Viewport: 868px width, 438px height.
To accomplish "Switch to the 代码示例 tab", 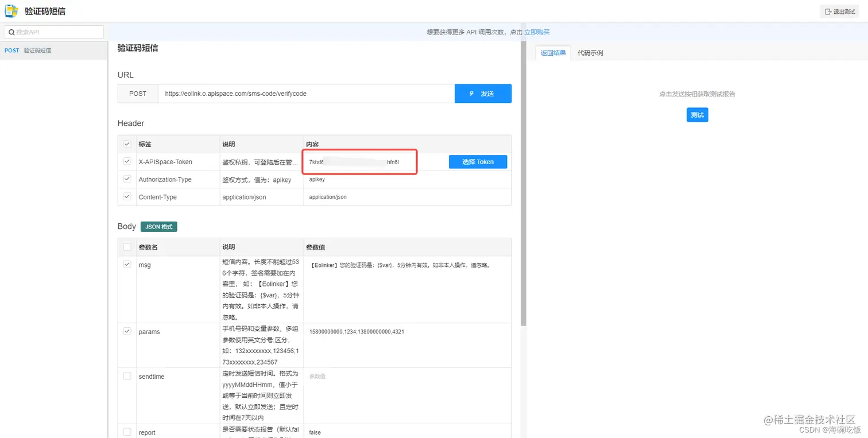I will [x=590, y=52].
